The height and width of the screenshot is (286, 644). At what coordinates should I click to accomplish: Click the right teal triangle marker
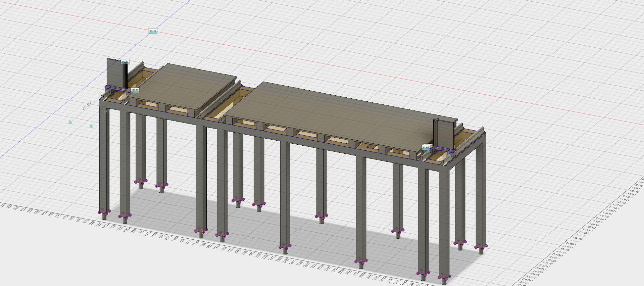pyautogui.click(x=92, y=126)
